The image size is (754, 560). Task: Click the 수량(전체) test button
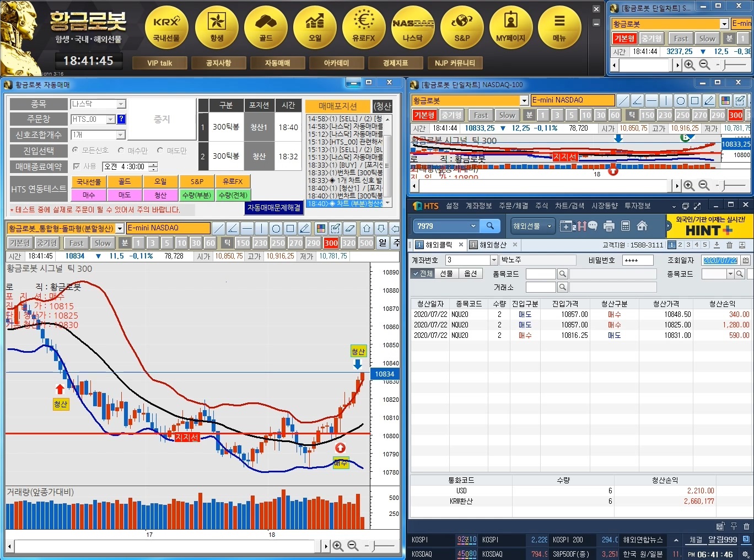click(233, 195)
